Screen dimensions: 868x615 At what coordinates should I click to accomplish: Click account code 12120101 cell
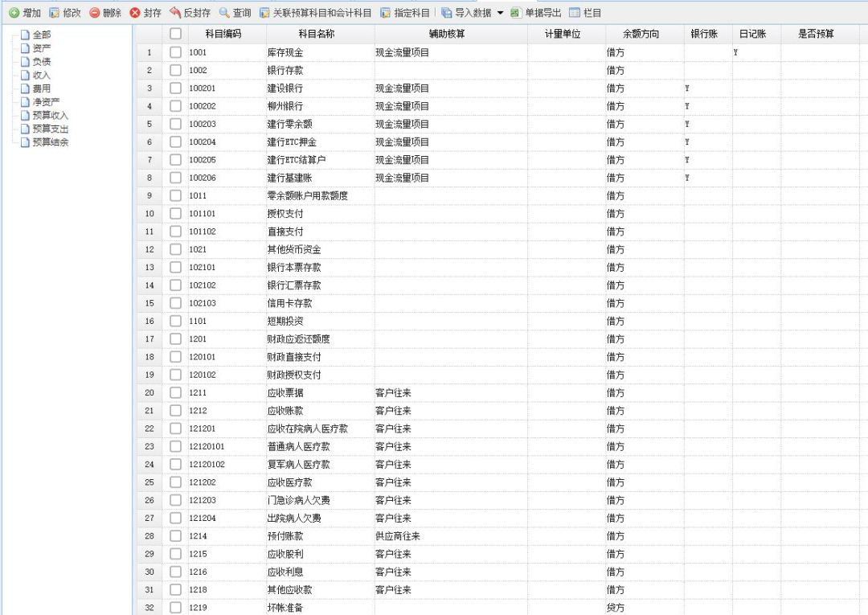coord(227,446)
